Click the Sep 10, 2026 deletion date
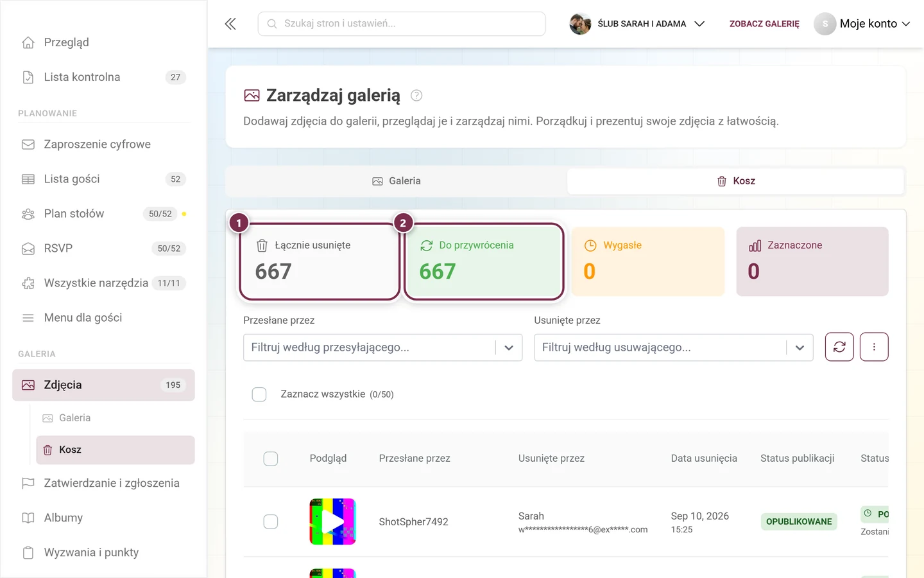The height and width of the screenshot is (578, 924). click(x=700, y=516)
